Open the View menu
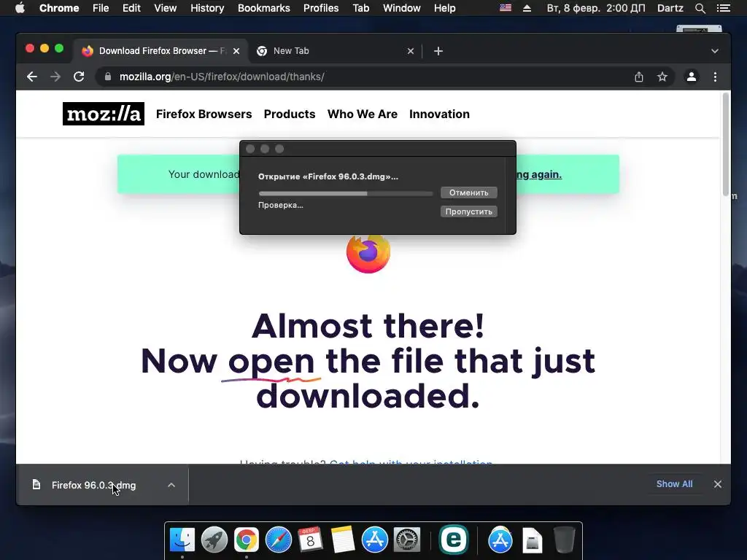Viewport: 747px width, 560px height. (x=166, y=8)
